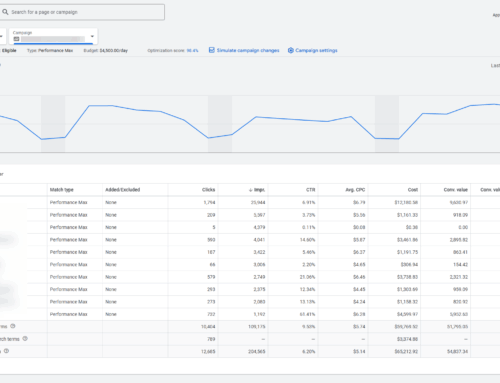
Task: Select Performance Max cell in the $5.87 CPC row
Action: tap(68, 240)
